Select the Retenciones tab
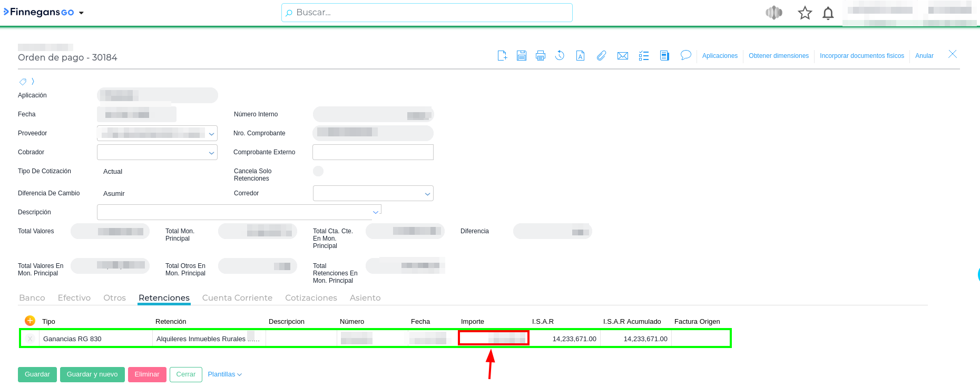Image resolution: width=980 pixels, height=387 pixels. tap(164, 298)
